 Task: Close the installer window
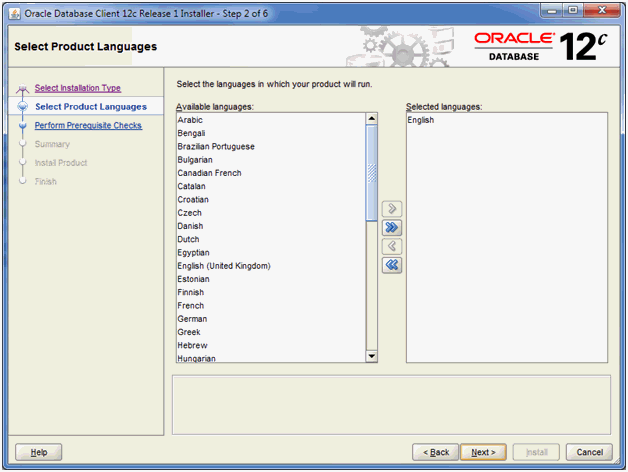[x=602, y=10]
